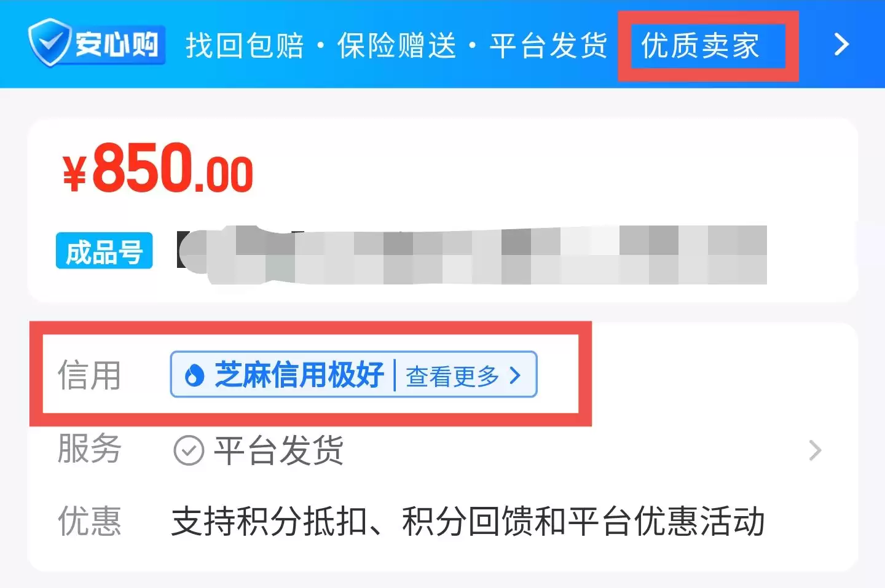The height and width of the screenshot is (588, 885).
Task: Tap 平台发货 service row text
Action: [278, 450]
